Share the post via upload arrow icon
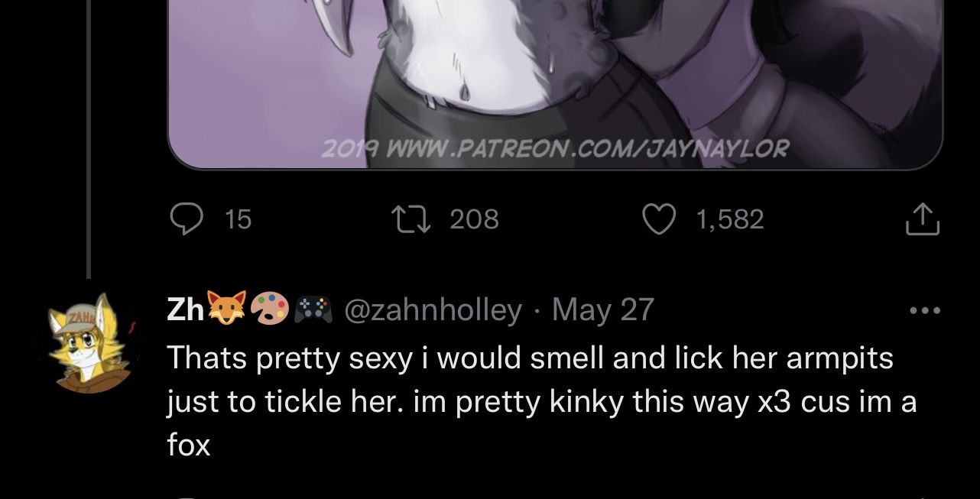 pyautogui.click(x=922, y=219)
